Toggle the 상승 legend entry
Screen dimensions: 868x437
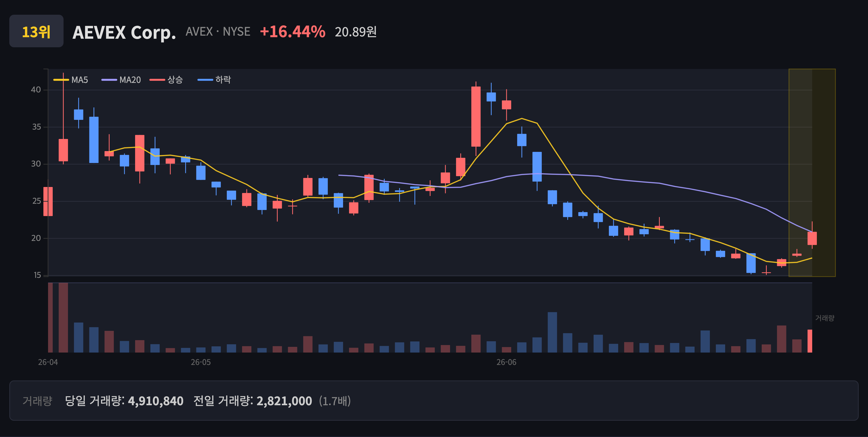tap(166, 80)
